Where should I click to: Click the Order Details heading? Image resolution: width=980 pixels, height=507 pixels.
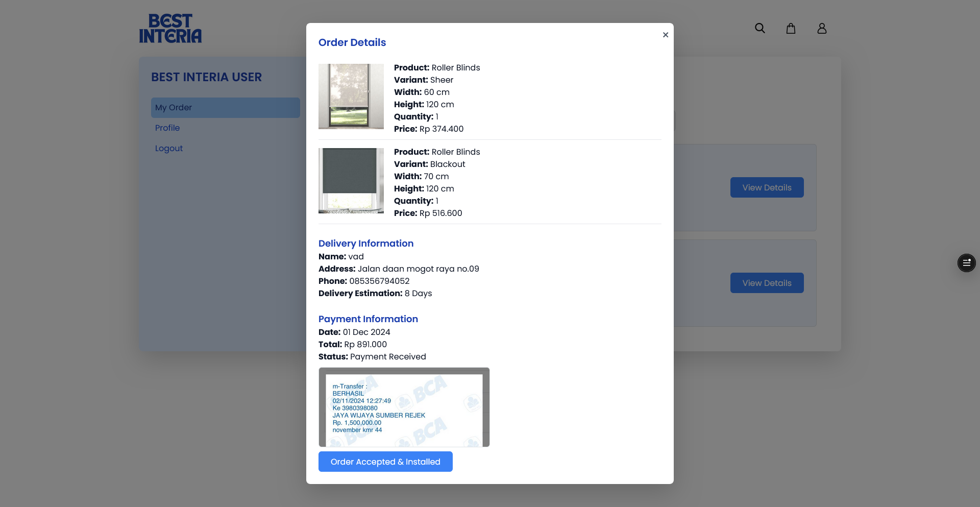point(352,42)
